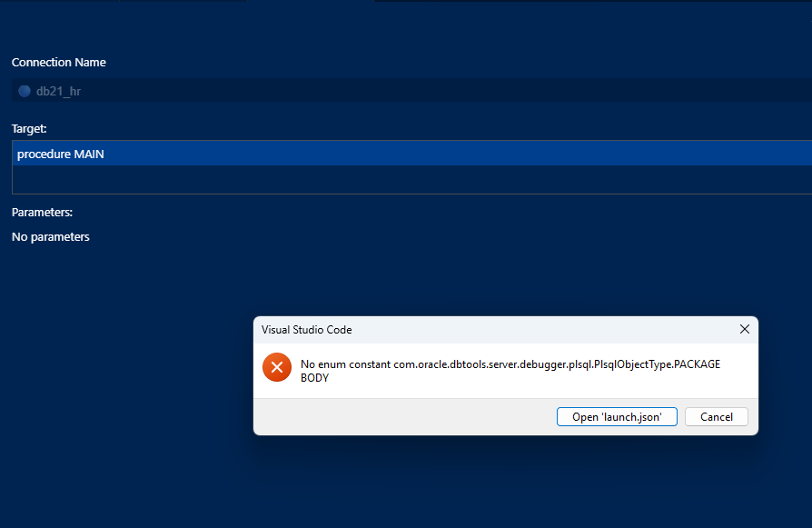Close the Visual Studio Code error dialog
The height and width of the screenshot is (528, 812).
click(744, 329)
